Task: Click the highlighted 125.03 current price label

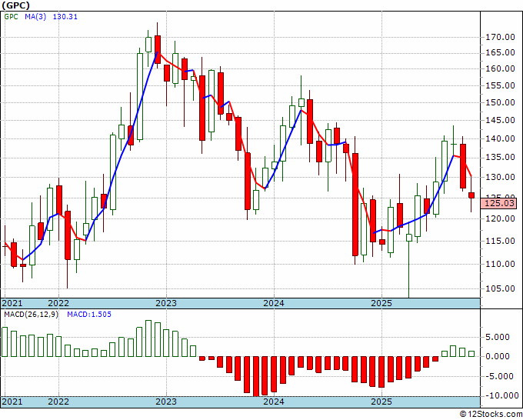Action: click(499, 203)
